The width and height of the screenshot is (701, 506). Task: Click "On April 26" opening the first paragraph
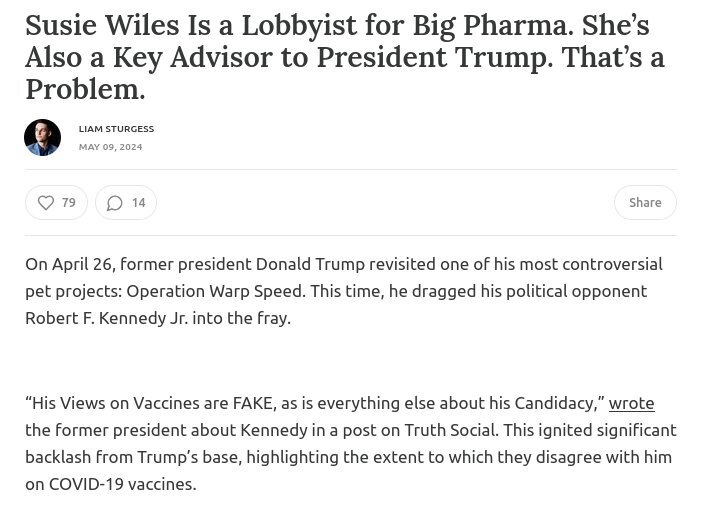pos(70,265)
